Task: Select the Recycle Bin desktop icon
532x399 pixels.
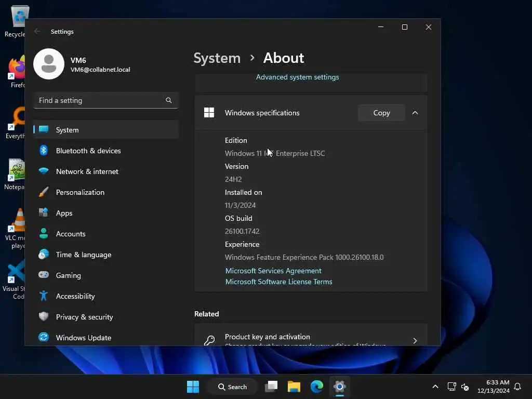Action: (15, 21)
